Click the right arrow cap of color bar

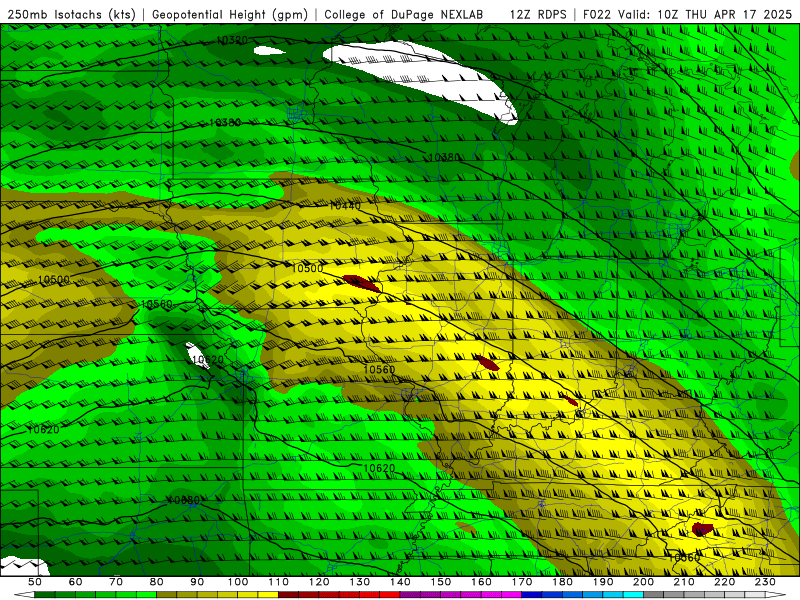click(776, 595)
